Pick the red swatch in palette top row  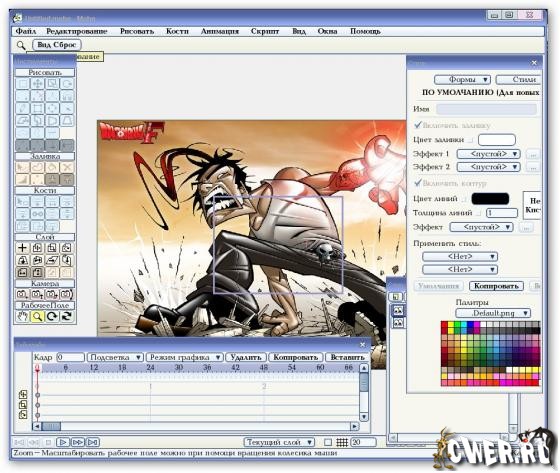[x=445, y=325]
